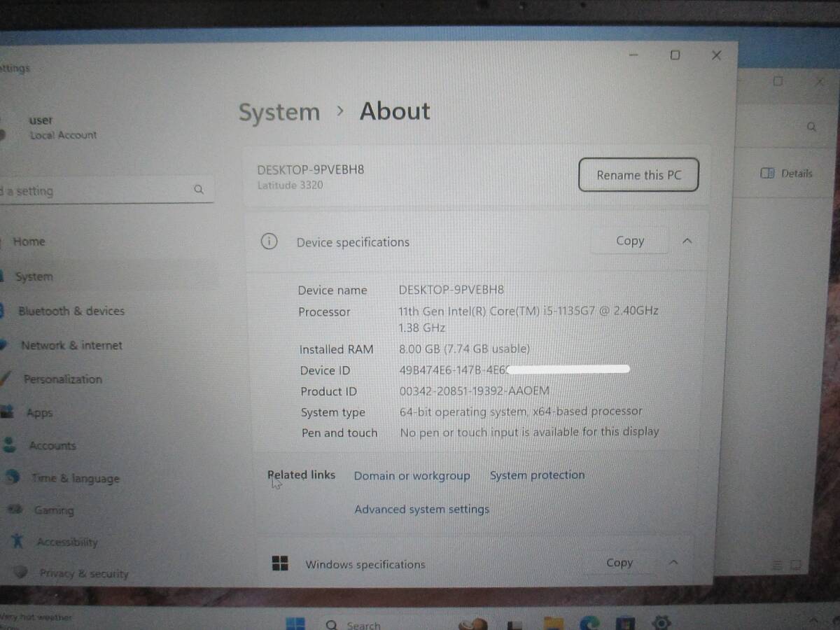Image resolution: width=840 pixels, height=630 pixels.
Task: Click the Details pane icon in the Explorer window
Action: tap(767, 173)
